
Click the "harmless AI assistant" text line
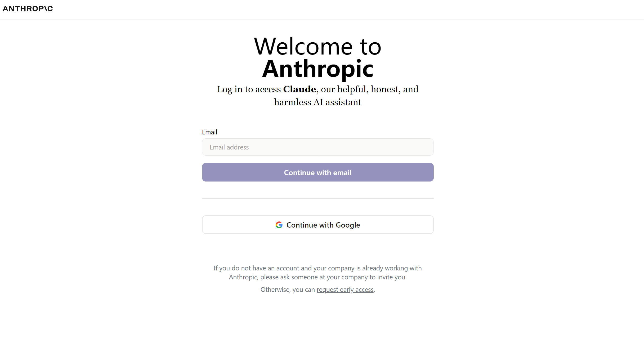317,102
